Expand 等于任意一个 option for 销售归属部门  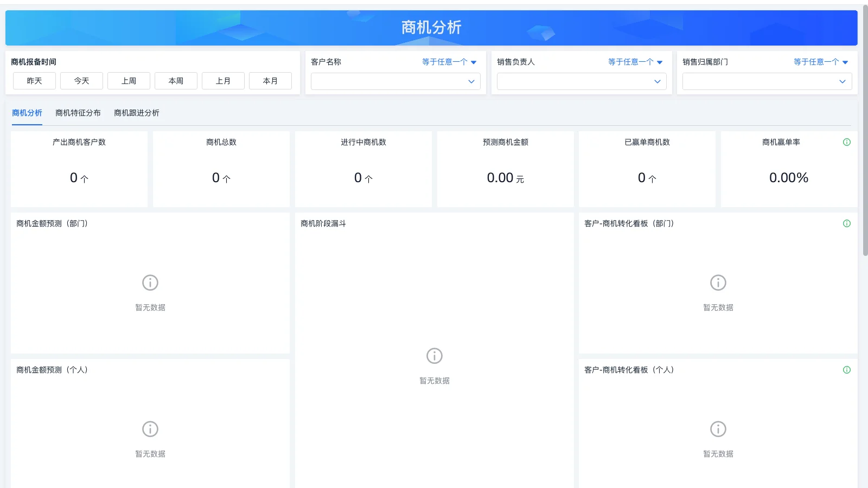[x=820, y=62]
